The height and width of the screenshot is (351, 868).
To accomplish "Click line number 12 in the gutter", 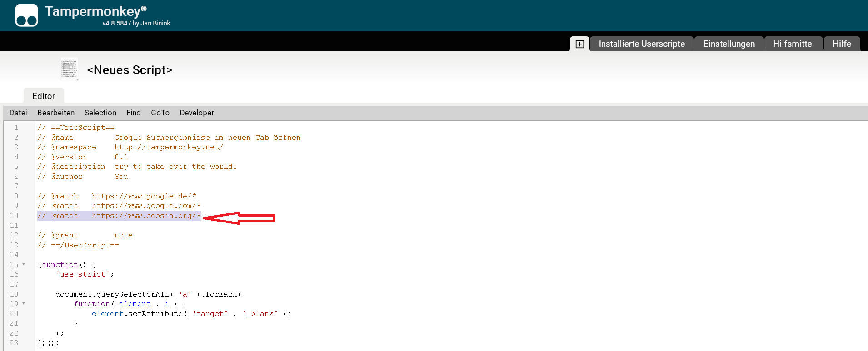I will (14, 235).
